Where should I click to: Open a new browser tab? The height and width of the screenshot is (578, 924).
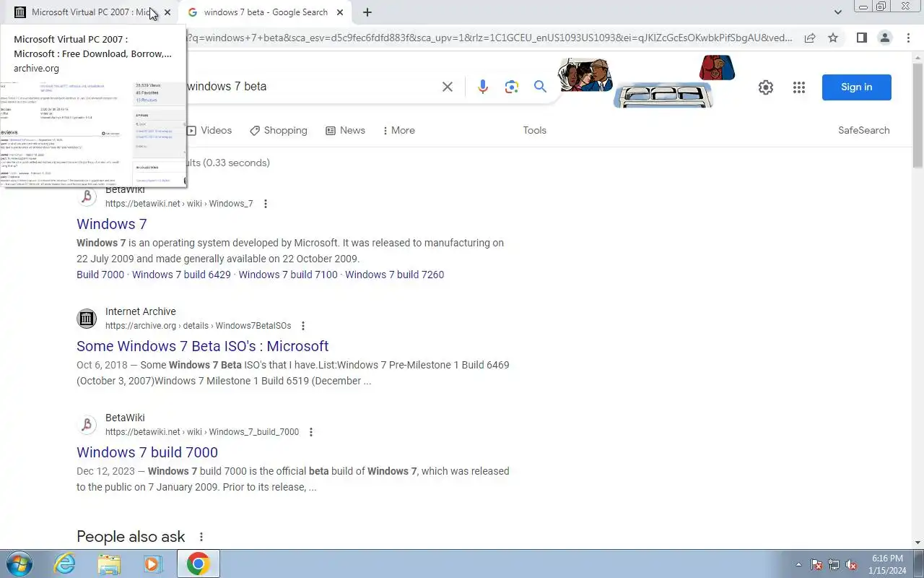tap(367, 12)
